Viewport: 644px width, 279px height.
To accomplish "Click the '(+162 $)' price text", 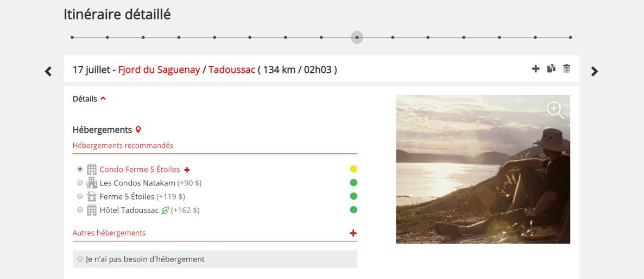I will [185, 210].
